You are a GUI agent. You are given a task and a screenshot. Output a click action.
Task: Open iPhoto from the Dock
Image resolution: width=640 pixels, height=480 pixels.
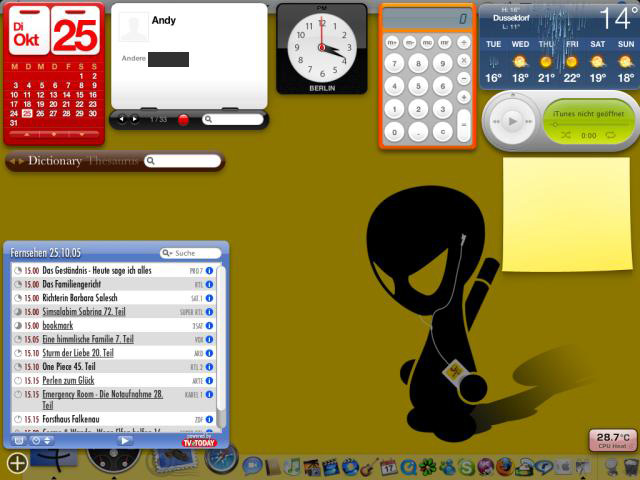[311, 467]
